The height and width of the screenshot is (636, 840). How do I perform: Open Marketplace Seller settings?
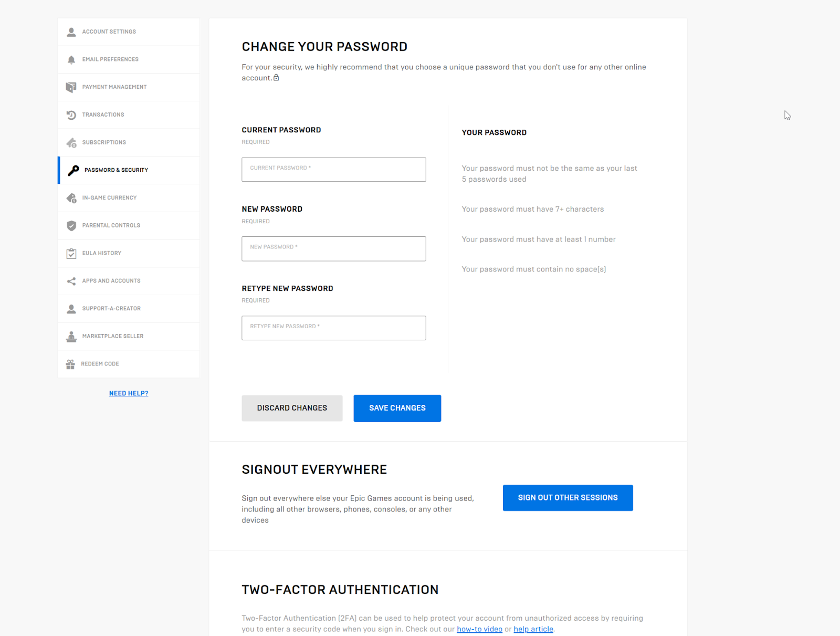point(112,336)
